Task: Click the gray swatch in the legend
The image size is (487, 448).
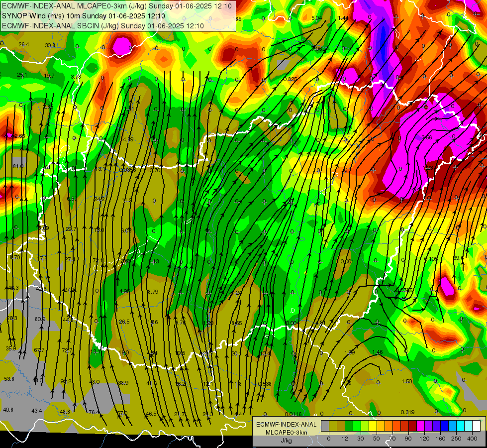Action: pyautogui.click(x=325, y=426)
